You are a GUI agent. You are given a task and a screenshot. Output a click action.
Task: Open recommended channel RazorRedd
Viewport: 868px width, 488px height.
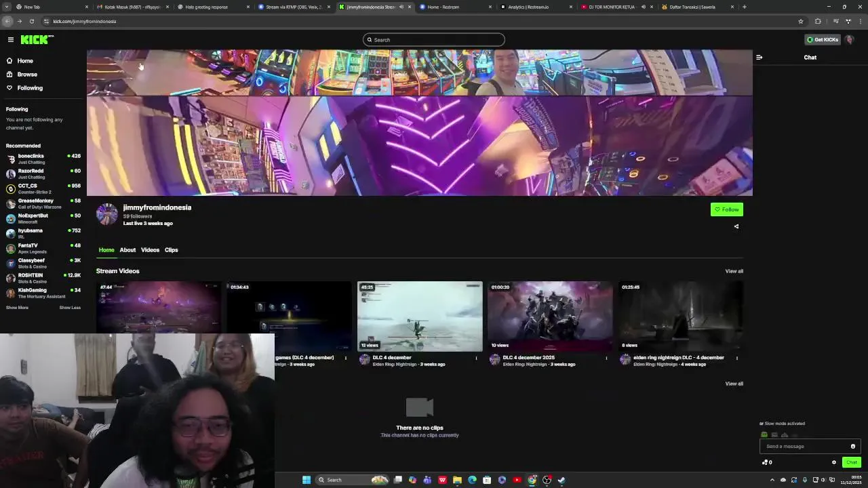tap(43, 174)
